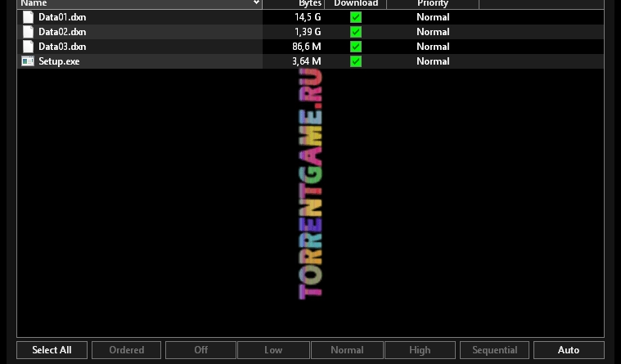Set priority with the Off button
621x364 pixels.
(x=200, y=350)
